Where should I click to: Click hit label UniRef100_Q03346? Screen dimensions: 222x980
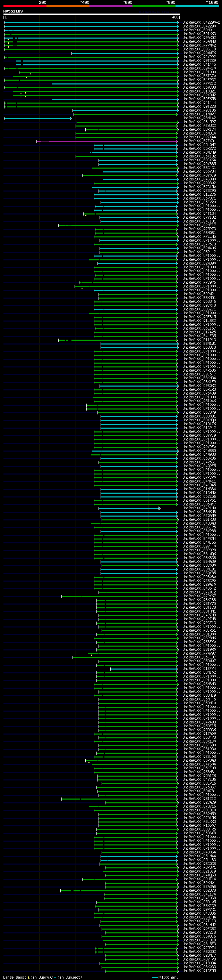click(199, 302)
